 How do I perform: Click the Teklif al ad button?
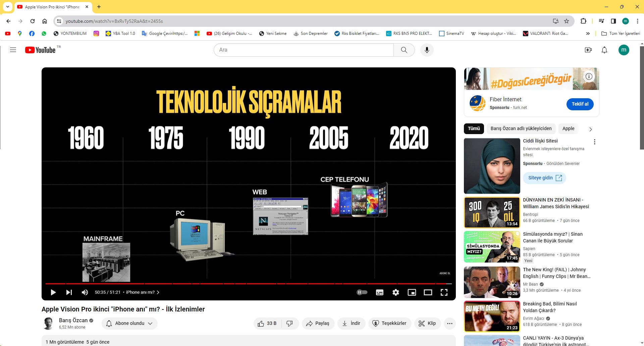click(580, 104)
